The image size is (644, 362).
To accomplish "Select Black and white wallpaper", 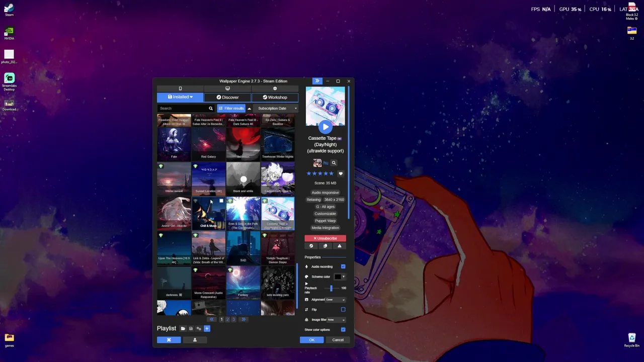I will point(243,178).
